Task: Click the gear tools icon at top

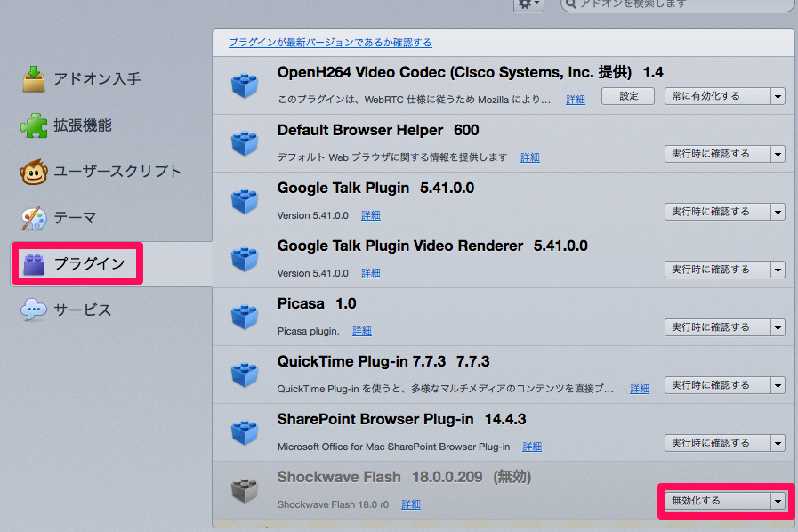Action: (528, 4)
